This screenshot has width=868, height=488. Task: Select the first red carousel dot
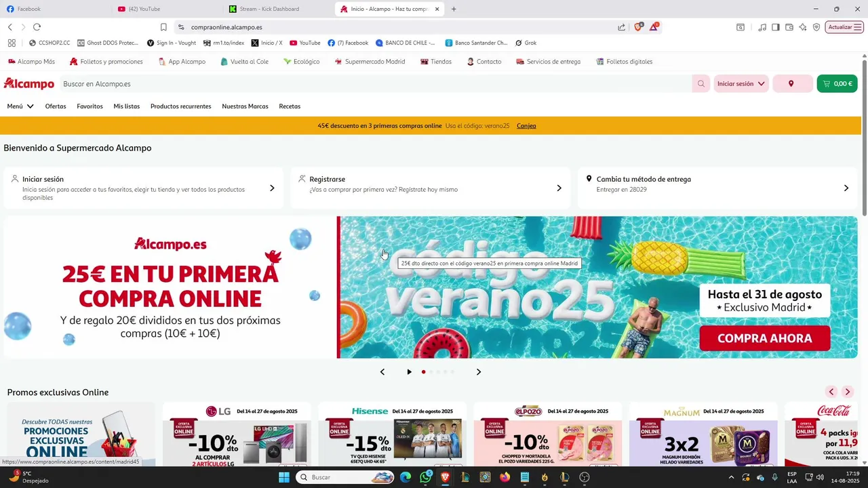click(424, 371)
